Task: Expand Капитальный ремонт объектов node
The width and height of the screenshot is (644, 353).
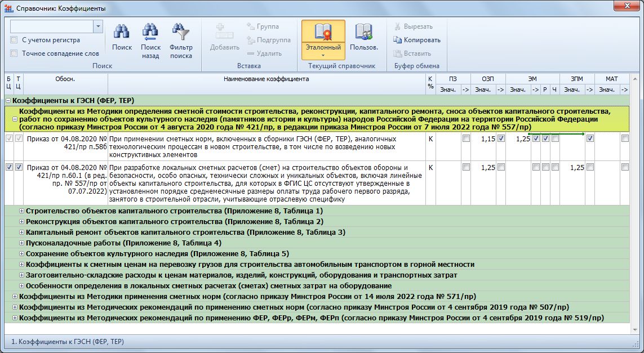Action: [22, 233]
